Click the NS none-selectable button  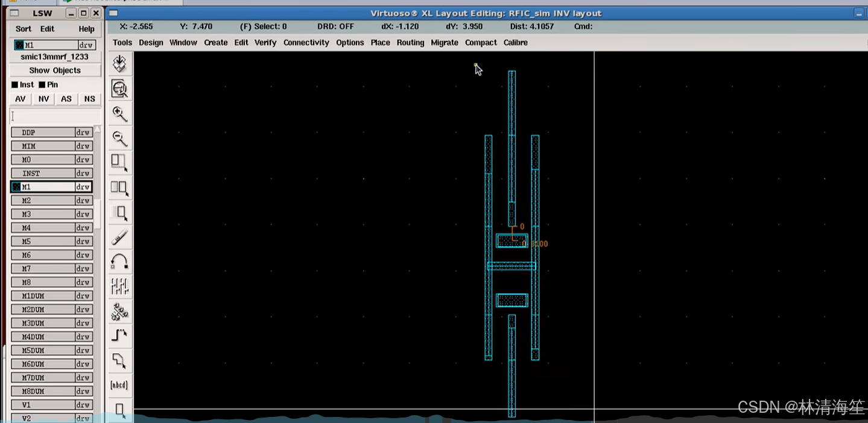click(x=89, y=99)
